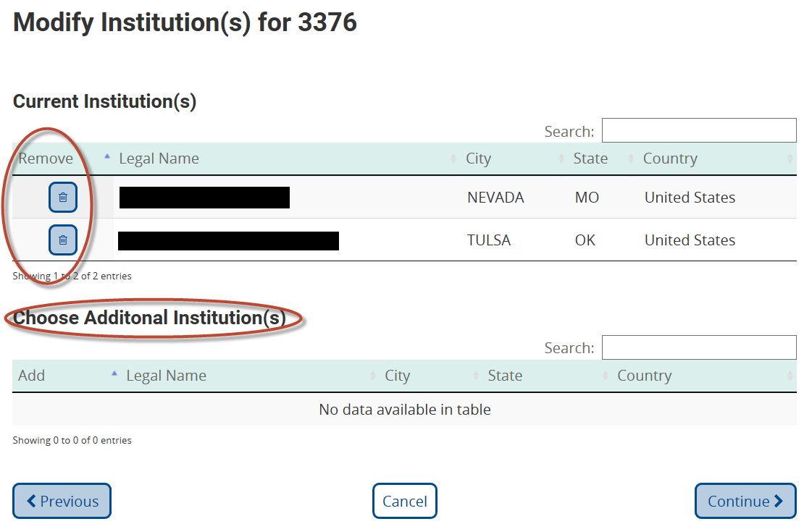812x524 pixels.
Task: Proceed with the Continue button
Action: pyautogui.click(x=745, y=501)
